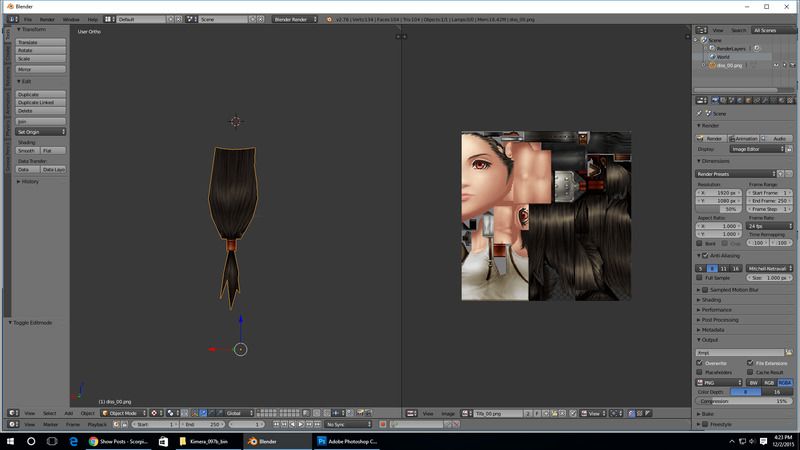800x450 pixels.
Task: Click the Animation render button
Action: point(745,138)
